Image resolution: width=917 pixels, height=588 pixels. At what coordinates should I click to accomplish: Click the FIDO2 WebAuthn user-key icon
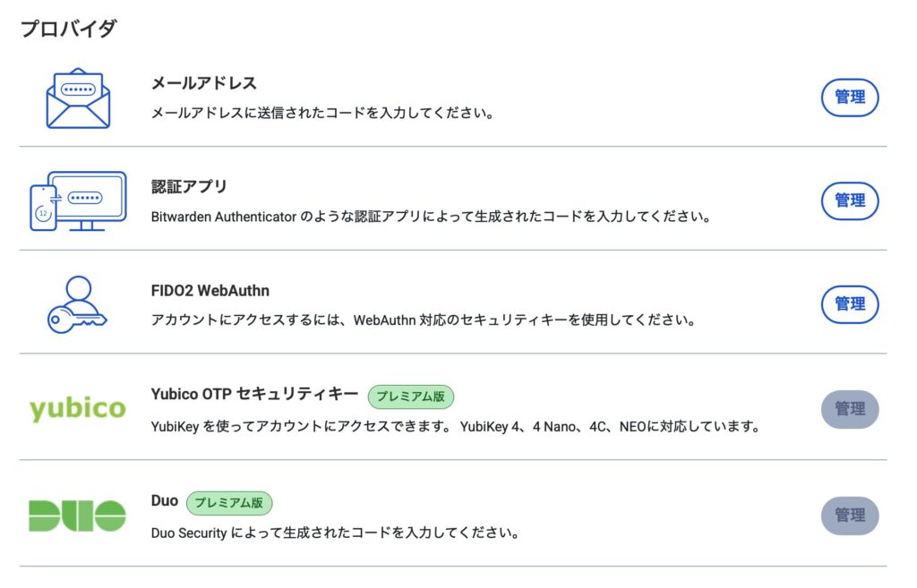coord(77,305)
